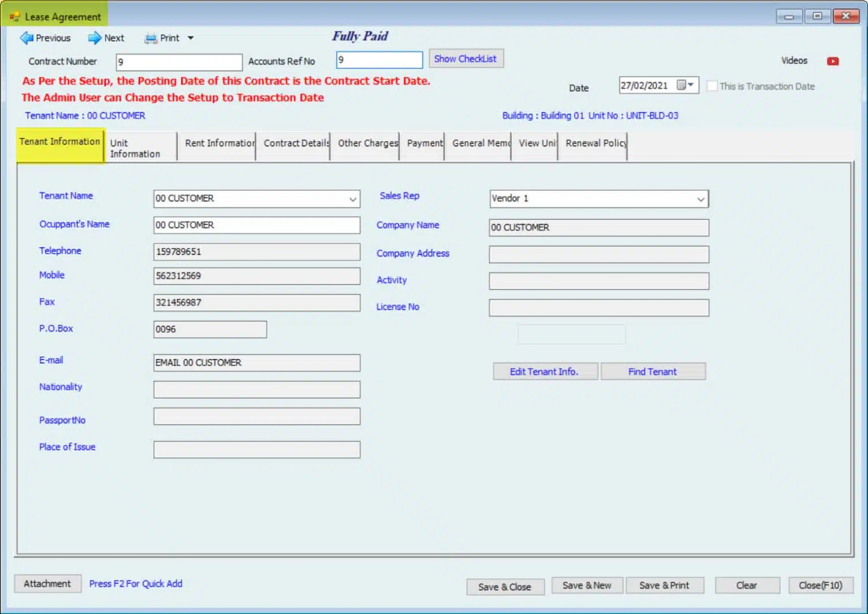Open the Attachment button

(x=47, y=583)
